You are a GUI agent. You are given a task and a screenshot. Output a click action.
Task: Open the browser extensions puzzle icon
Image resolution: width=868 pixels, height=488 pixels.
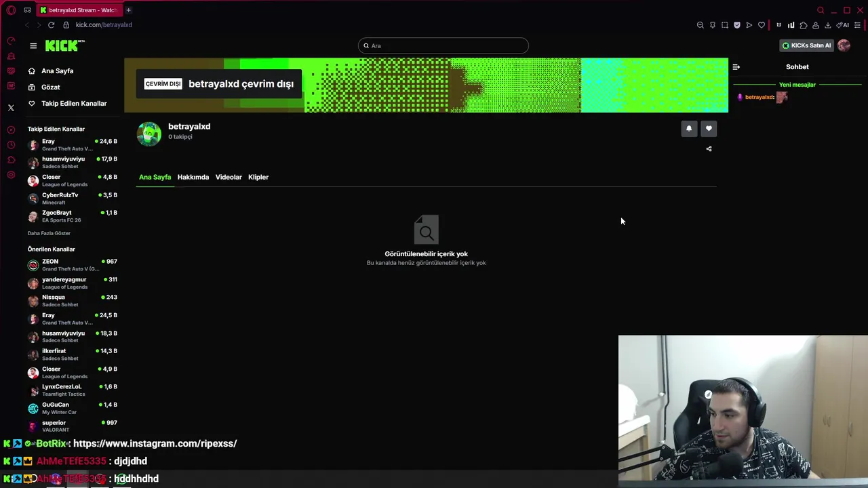click(x=803, y=25)
